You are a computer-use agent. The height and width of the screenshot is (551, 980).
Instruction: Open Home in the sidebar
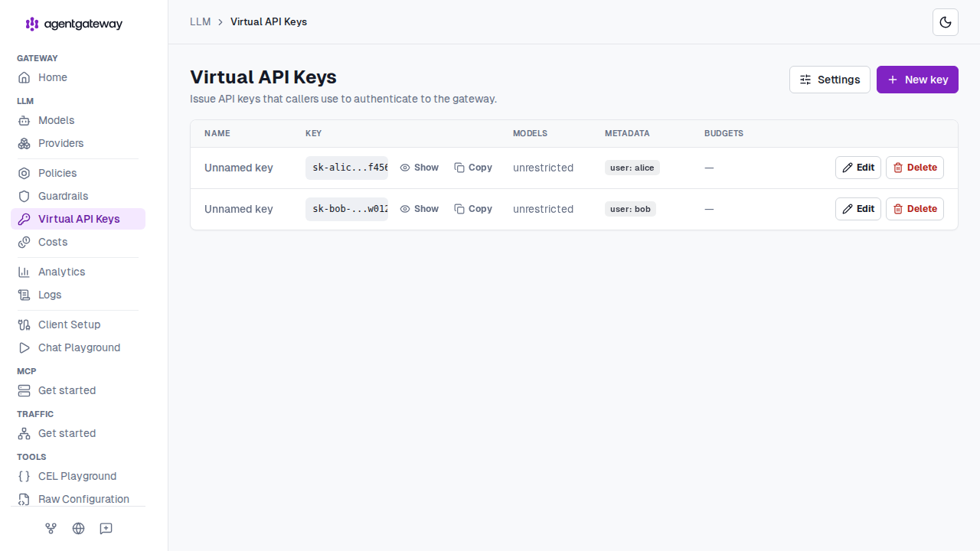(x=78, y=77)
